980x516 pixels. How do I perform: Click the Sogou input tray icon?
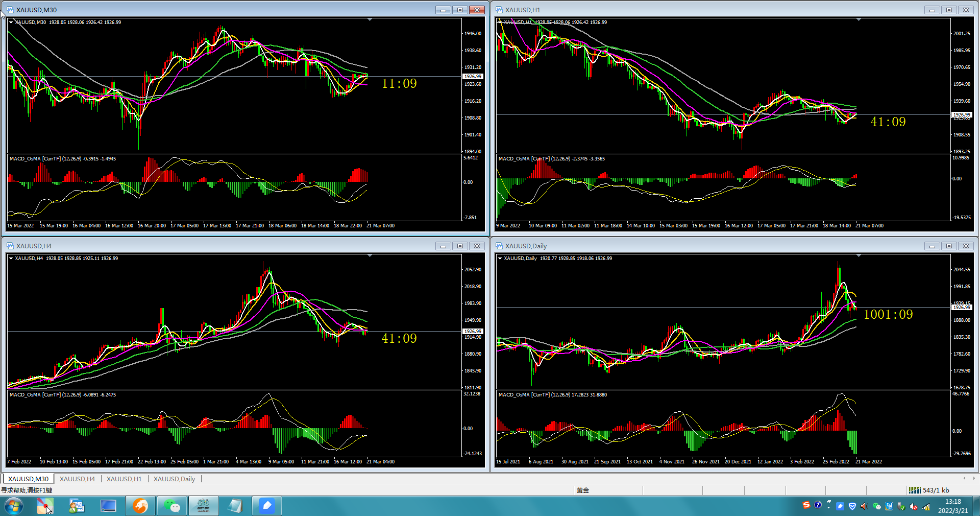(x=806, y=505)
